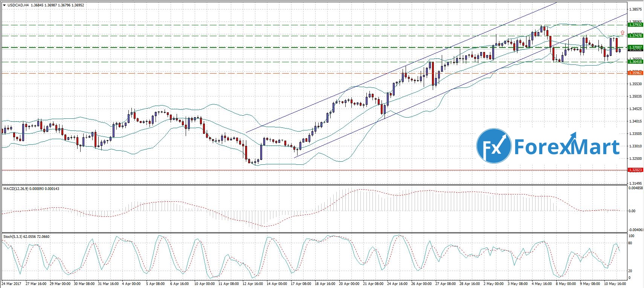644x288 pixels.
Task: Click the Stoch(5,3,3) indicator label
Action: pos(13,236)
